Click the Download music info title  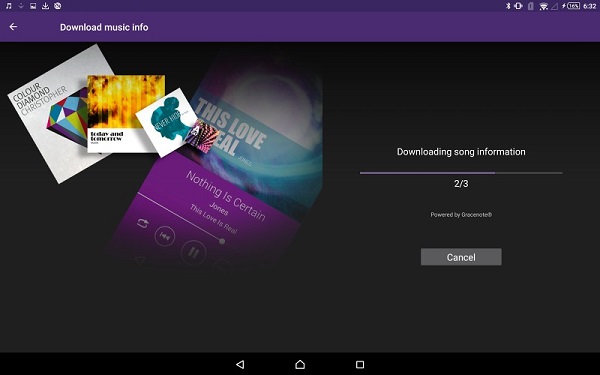(104, 27)
